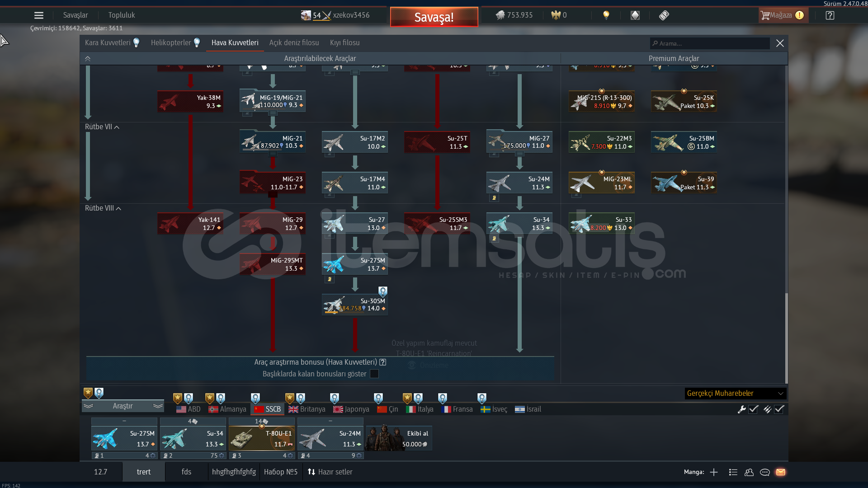868x488 pixels.
Task: Click the bulb marker above Su-30SM
Action: [383, 291]
